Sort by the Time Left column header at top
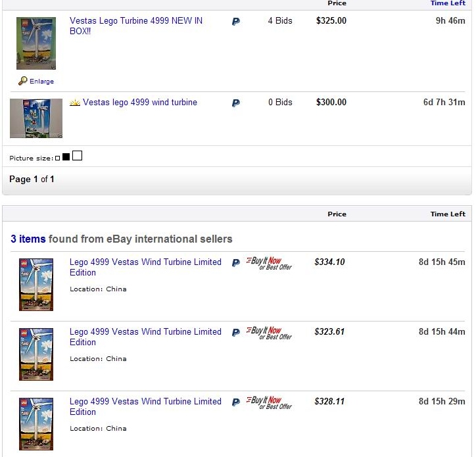Viewport: 476px width, 457px height. coord(448,3)
